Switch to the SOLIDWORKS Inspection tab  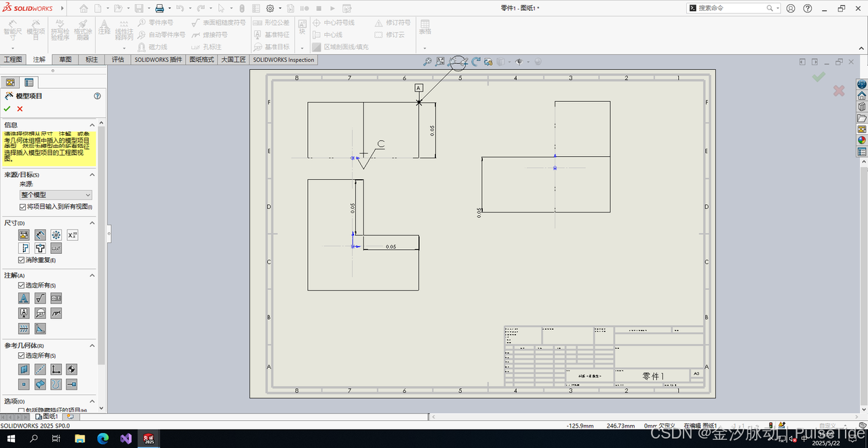[x=284, y=60]
